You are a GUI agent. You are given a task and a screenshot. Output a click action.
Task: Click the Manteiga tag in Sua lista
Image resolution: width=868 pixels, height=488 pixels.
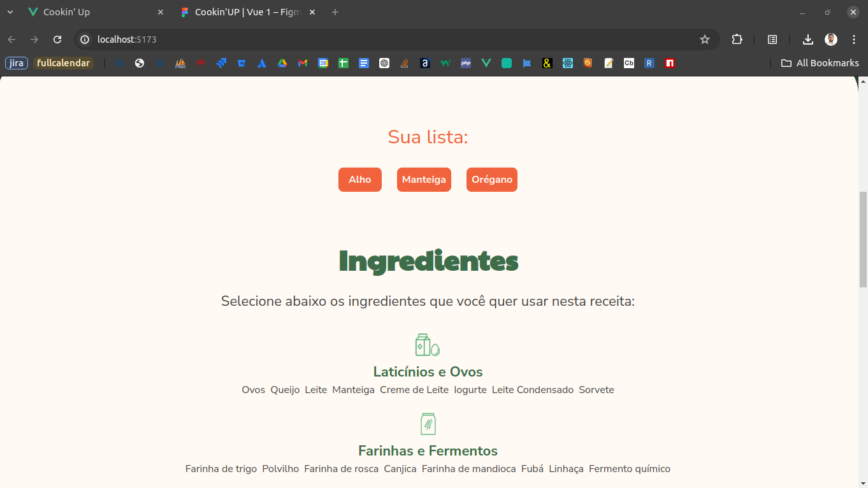point(424,180)
